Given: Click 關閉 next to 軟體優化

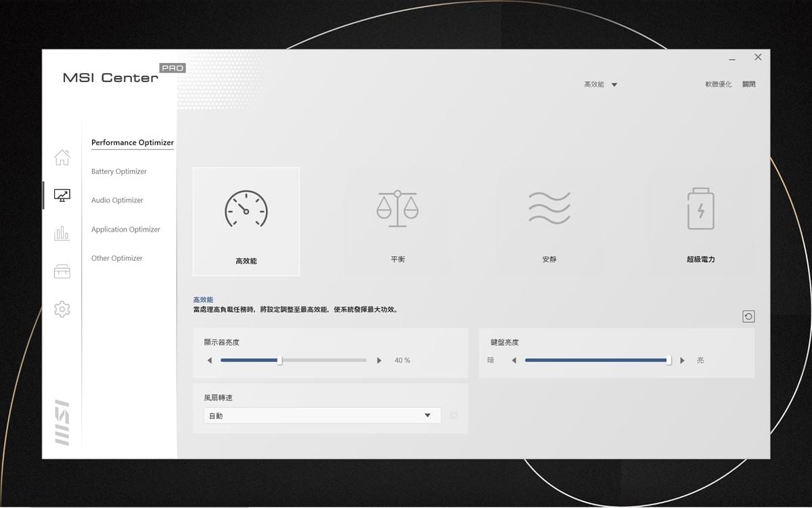Looking at the screenshot, I should point(748,85).
